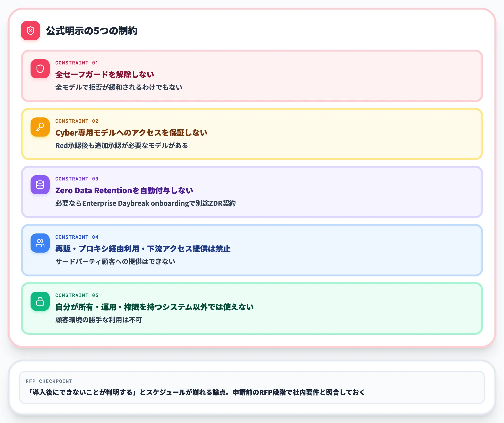The image size is (504, 423).
Task: Click the text サードパーティ顧客への提供はできない
Action: coord(115,262)
